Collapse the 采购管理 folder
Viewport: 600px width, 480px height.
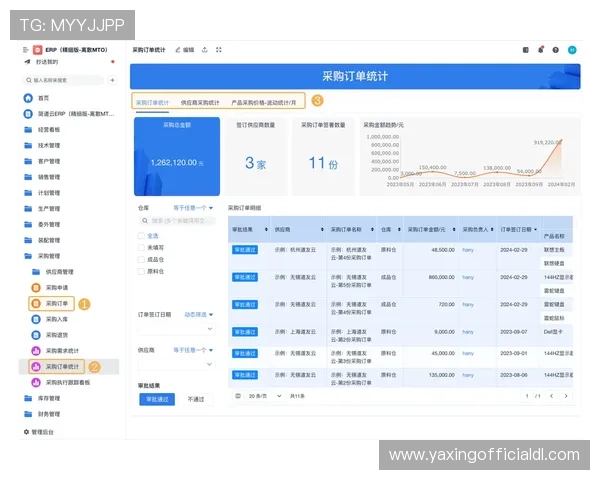pos(42,256)
